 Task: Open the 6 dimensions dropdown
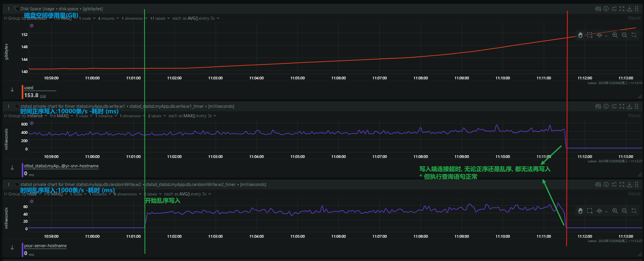127,194
